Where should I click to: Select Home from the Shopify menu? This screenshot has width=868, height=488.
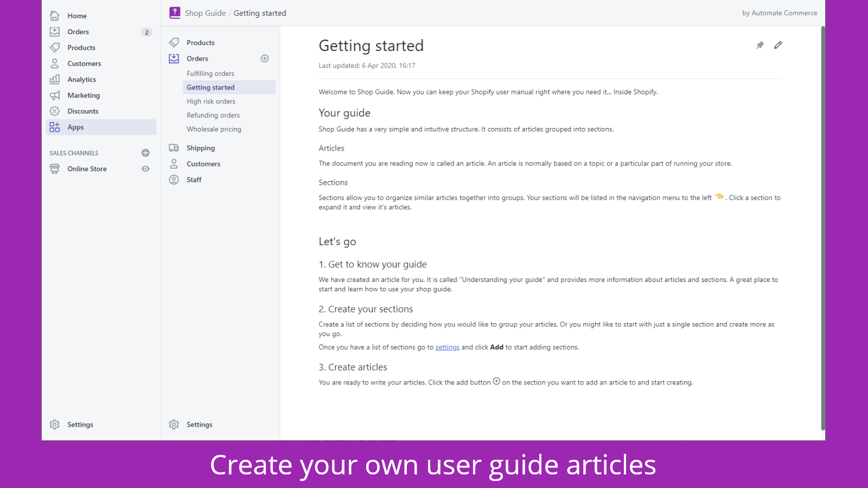(x=77, y=16)
